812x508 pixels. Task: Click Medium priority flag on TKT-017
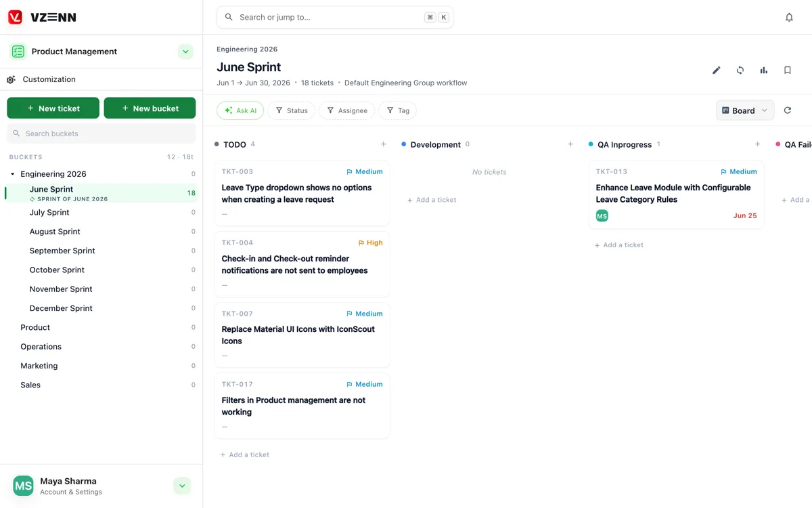pyautogui.click(x=365, y=384)
